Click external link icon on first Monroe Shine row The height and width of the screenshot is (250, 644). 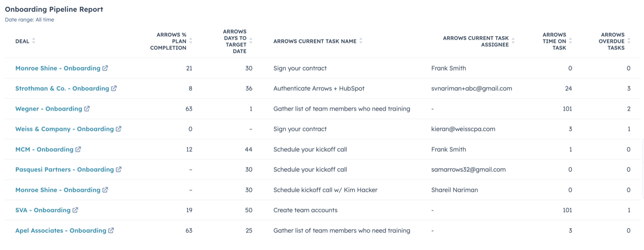click(105, 68)
